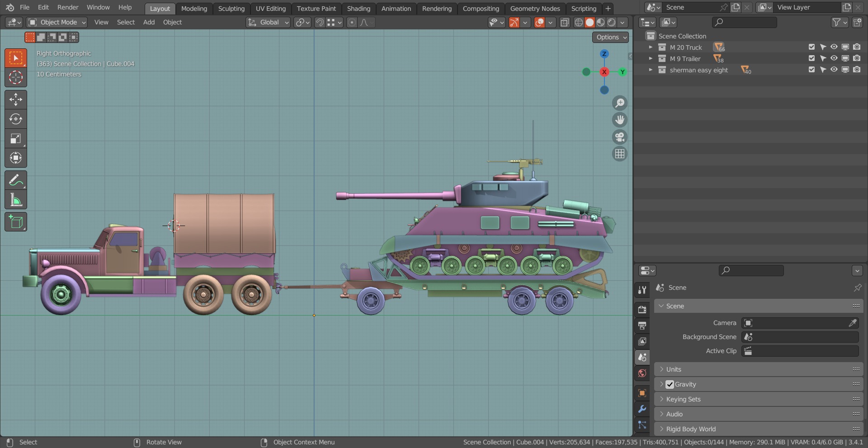868x448 pixels.
Task: Click the Background Scene field
Action: click(x=800, y=337)
